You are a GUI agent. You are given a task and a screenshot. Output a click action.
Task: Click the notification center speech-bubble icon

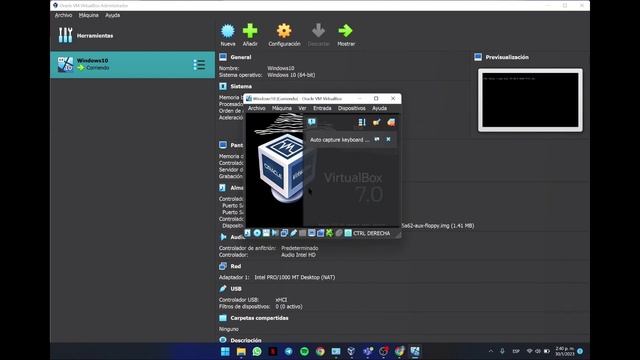(312, 122)
